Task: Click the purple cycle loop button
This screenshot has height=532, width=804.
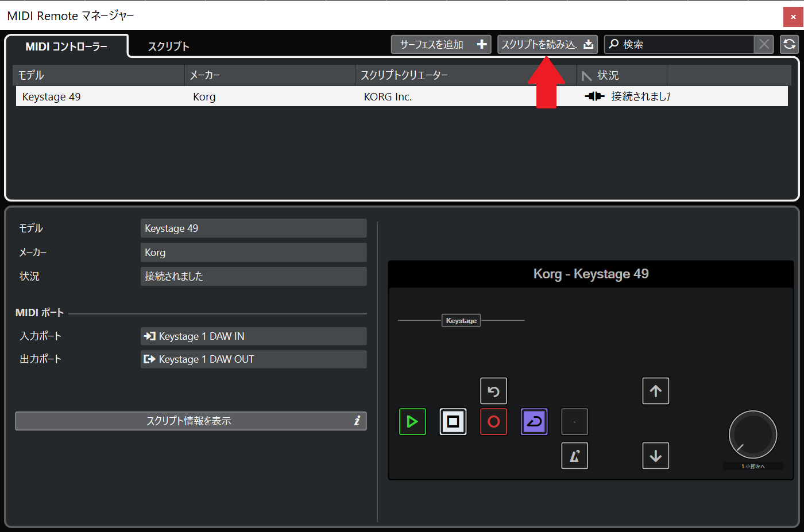Action: coord(534,422)
